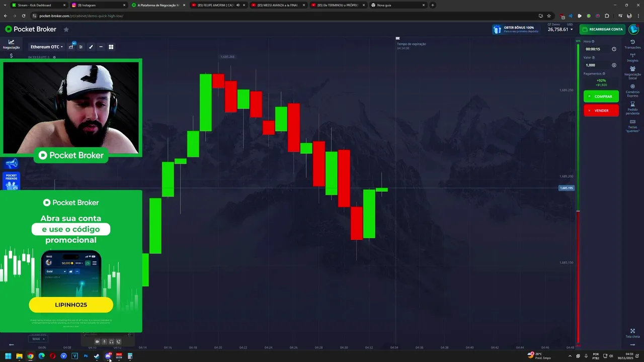644x362 pixels.
Task: Toggle microphone mute in the call overlay
Action: 104,342
